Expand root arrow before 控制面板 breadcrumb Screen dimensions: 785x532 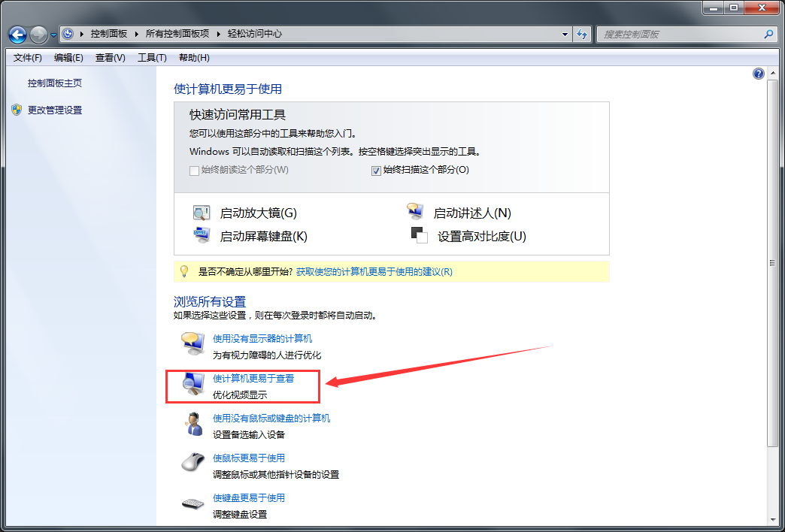click(x=82, y=34)
